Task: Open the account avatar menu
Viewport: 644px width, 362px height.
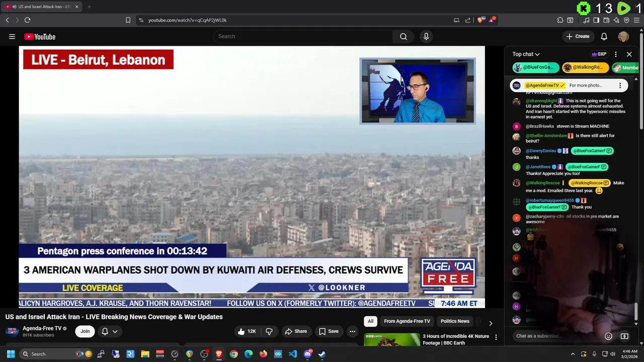Action: point(623,36)
